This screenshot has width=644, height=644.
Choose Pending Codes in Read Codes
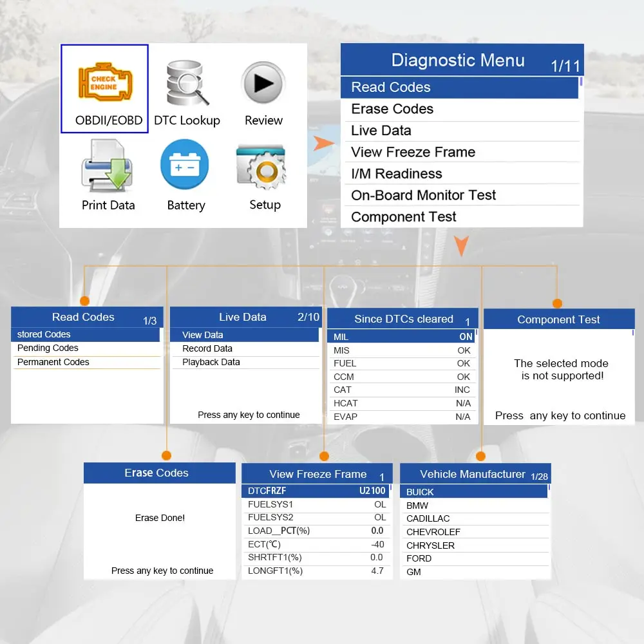[87, 348]
